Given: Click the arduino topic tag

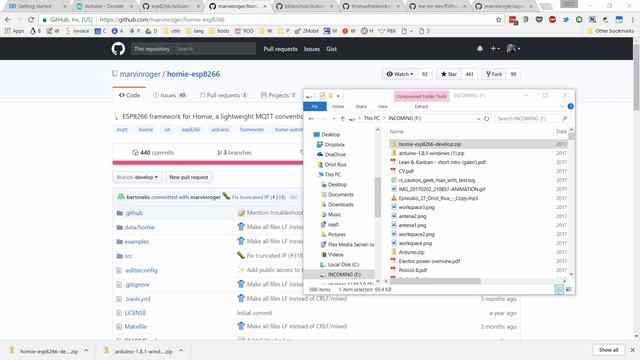Looking at the screenshot, I should (x=220, y=129).
